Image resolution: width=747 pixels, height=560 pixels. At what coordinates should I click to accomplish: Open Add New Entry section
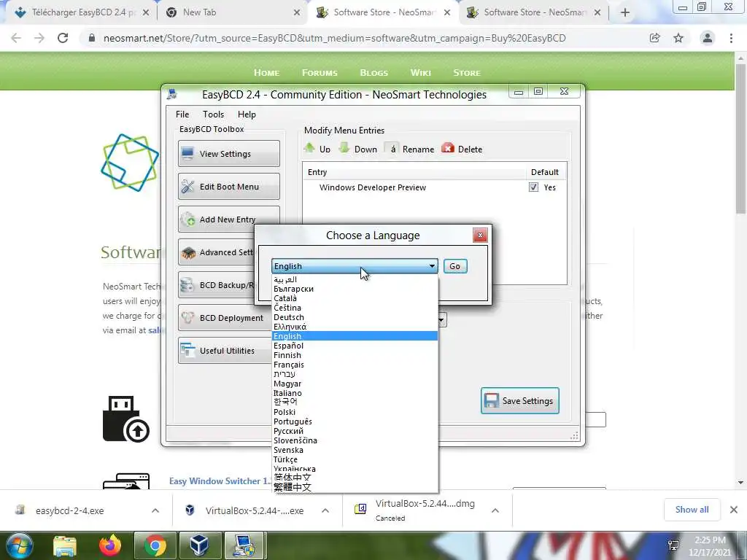(x=228, y=219)
